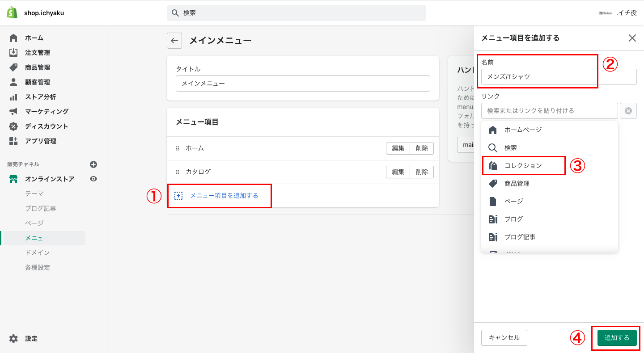Open 各種設定 under オンラインストア
Image resolution: width=644 pixels, height=353 pixels.
(x=38, y=268)
